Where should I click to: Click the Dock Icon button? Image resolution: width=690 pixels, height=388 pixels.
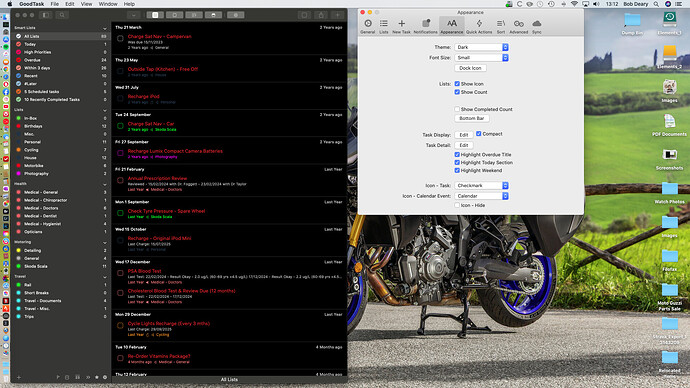click(470, 68)
